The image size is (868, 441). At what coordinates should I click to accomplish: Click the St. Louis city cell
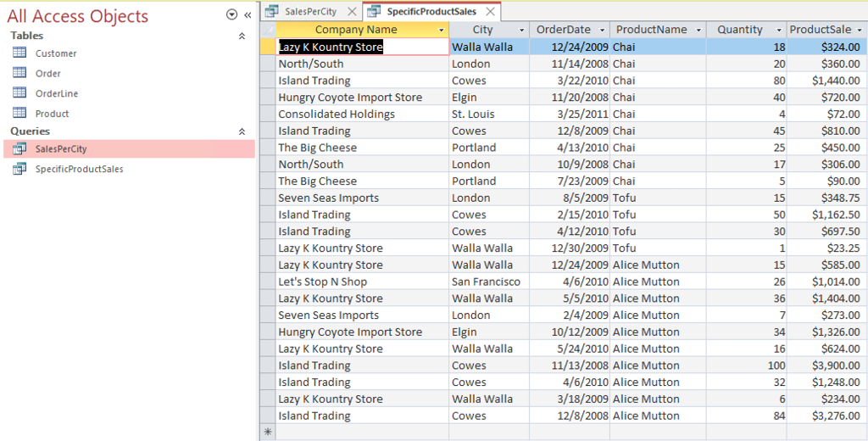489,114
